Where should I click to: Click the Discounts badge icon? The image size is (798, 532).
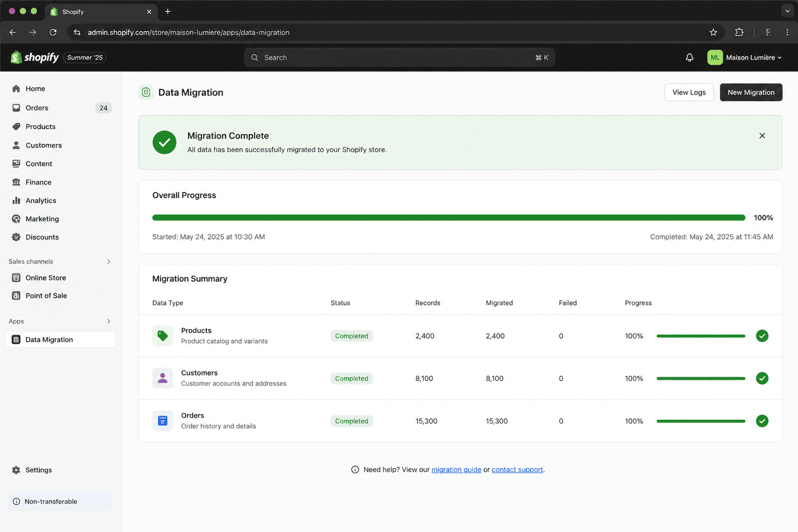(x=16, y=237)
